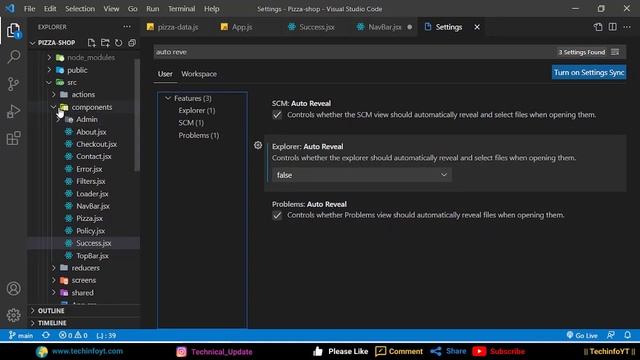Image resolution: width=640 pixels, height=360 pixels.
Task: Expand the shared folder
Action: click(x=54, y=293)
